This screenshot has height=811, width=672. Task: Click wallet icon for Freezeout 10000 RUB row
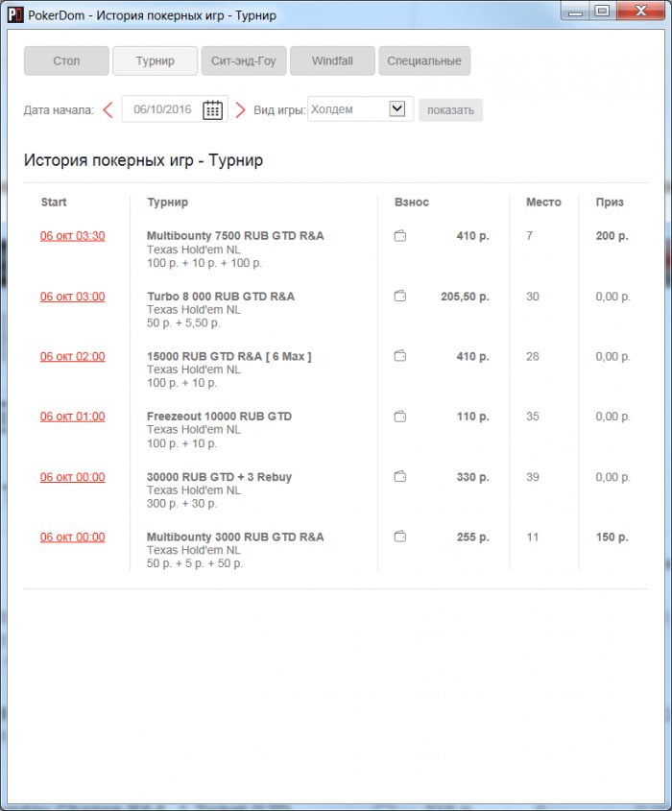click(x=400, y=417)
